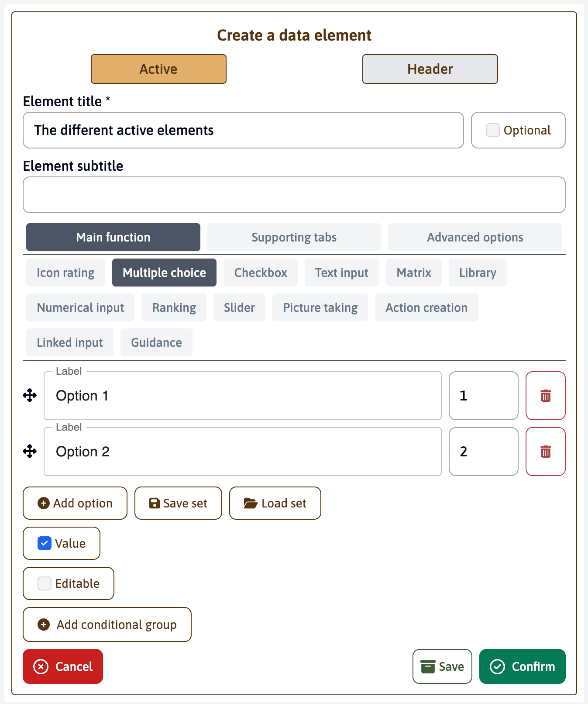This screenshot has width=588, height=704.
Task: Click the plus icon on Add option
Action: tap(44, 504)
